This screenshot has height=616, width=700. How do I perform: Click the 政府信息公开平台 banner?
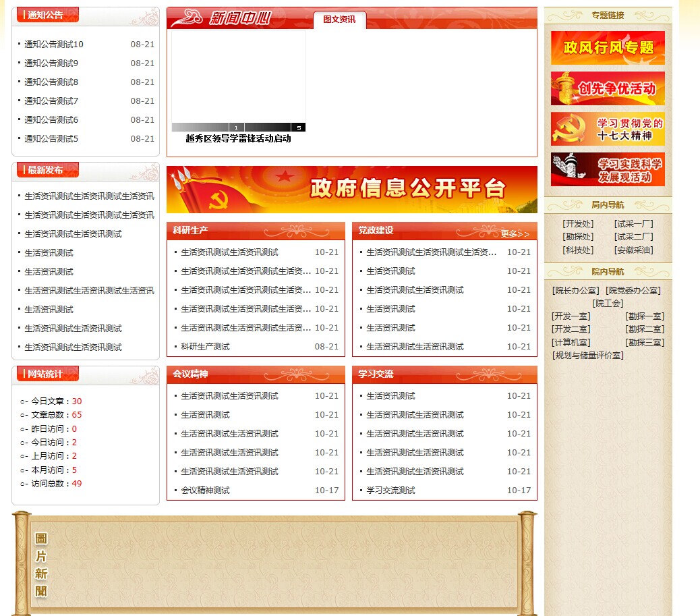351,190
